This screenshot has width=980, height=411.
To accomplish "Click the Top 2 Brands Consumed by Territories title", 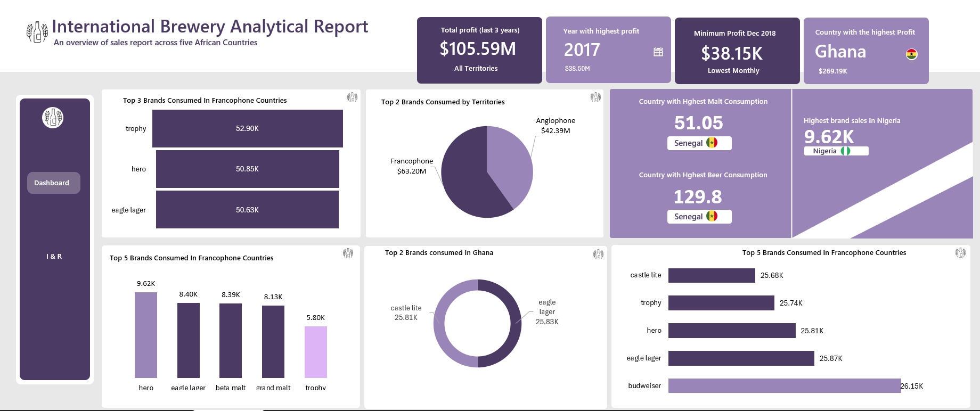I will [443, 102].
